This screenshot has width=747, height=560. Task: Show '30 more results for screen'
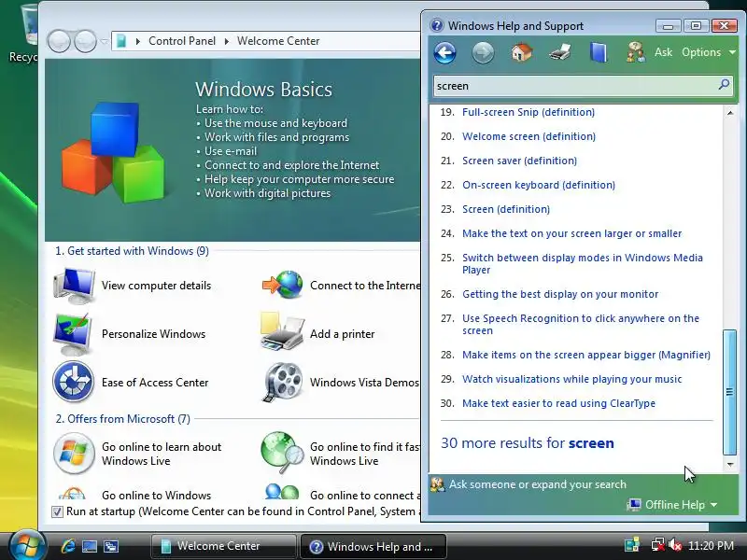(528, 443)
